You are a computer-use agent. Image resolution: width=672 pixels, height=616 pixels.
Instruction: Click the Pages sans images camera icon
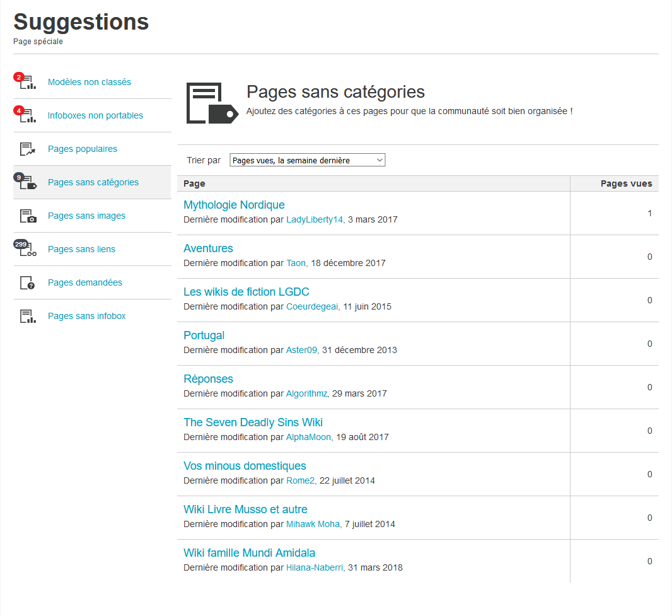(28, 216)
